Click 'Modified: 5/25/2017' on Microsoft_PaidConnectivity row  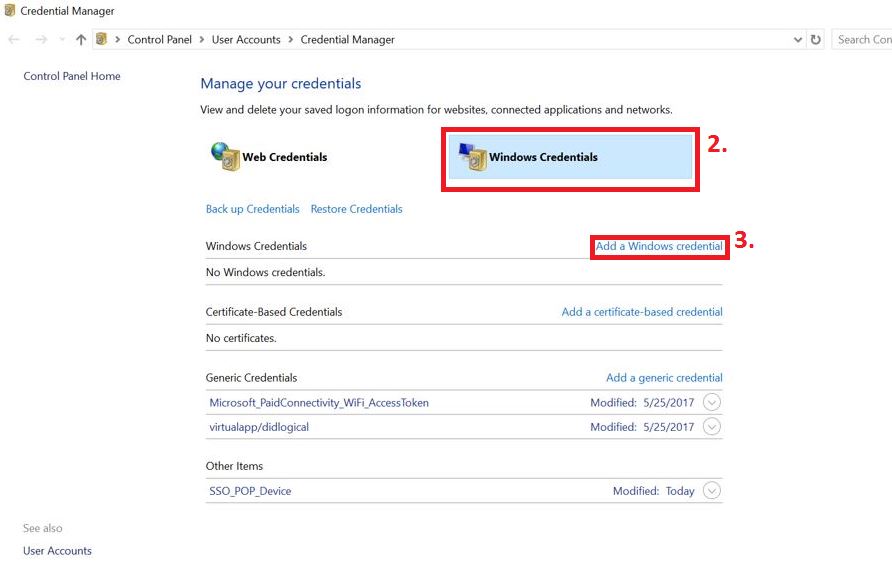tap(642, 403)
